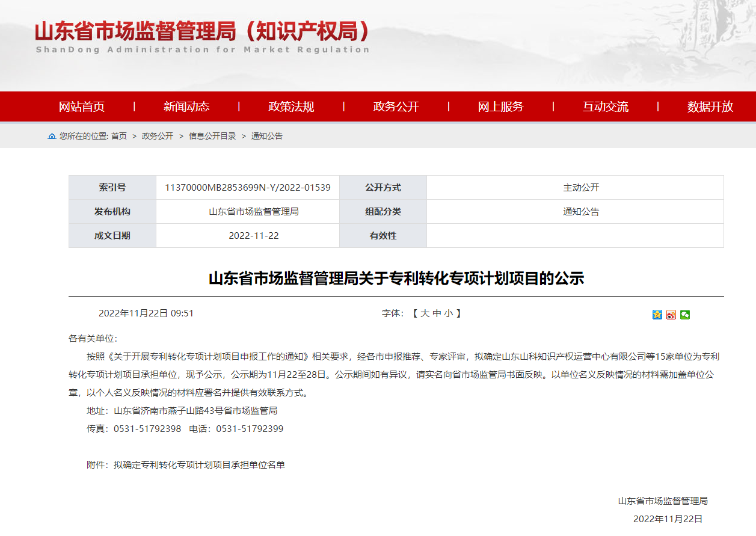The width and height of the screenshot is (756, 536).
Task: Open the 网站首页 menu item
Action: tap(81, 106)
